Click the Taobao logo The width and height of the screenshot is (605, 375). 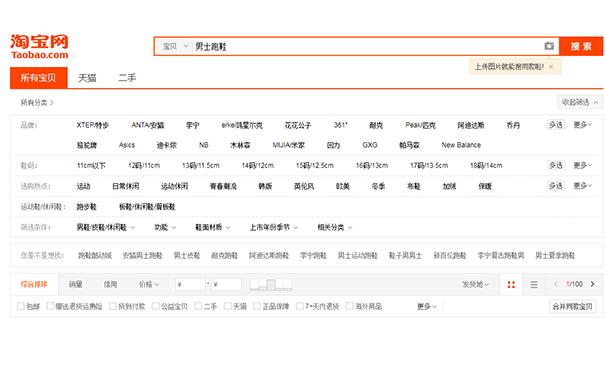point(39,47)
